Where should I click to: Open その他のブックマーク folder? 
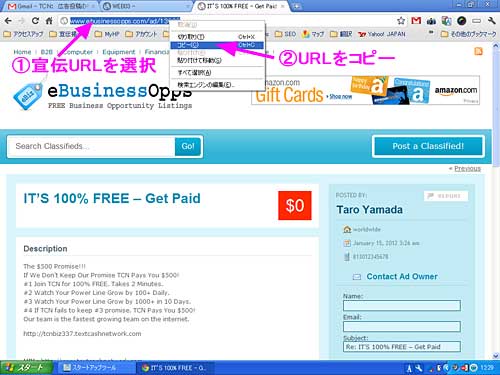[468, 34]
